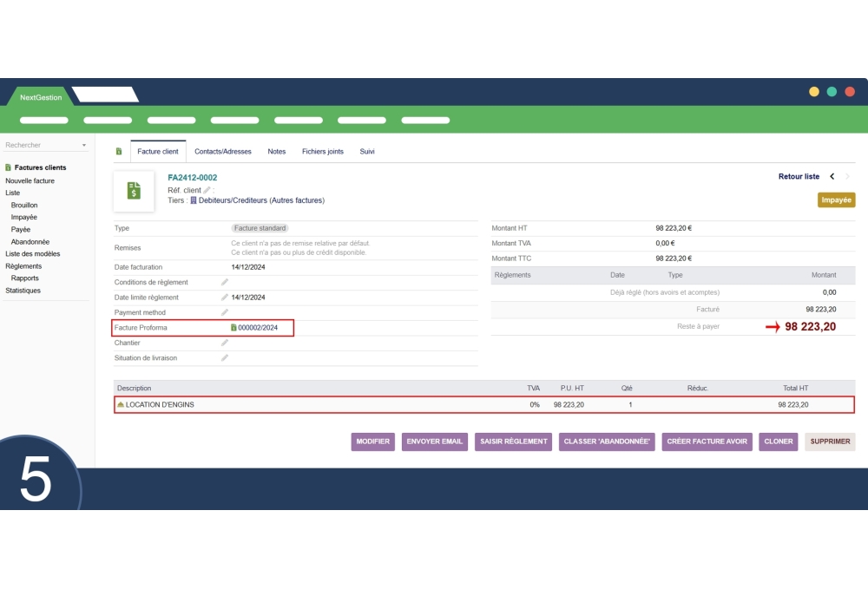Click the Debiteurs/Crediteurs list icon next to Tiers
The image size is (868, 589).
click(195, 200)
